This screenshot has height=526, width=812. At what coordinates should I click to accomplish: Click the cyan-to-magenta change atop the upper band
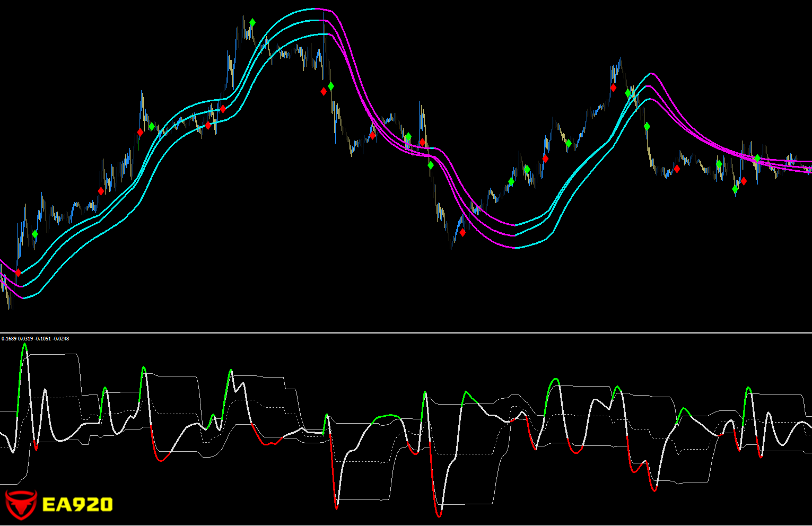click(x=315, y=10)
